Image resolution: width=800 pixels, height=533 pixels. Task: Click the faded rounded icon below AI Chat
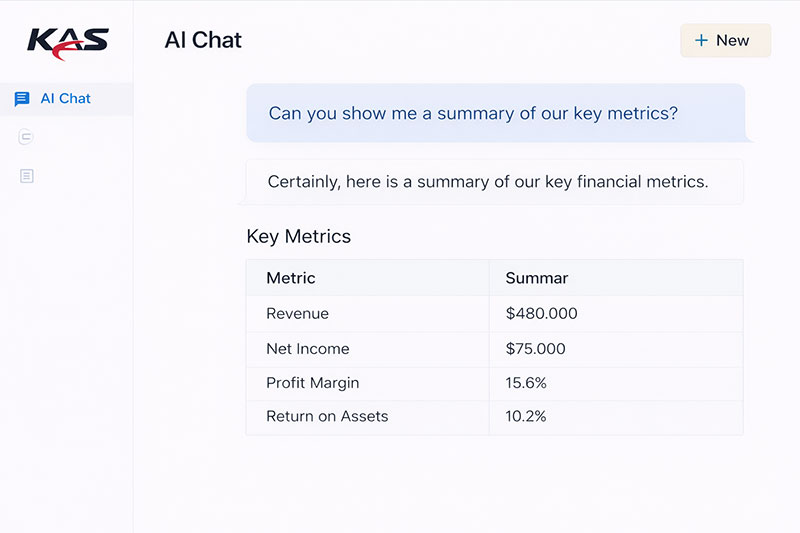click(x=26, y=138)
